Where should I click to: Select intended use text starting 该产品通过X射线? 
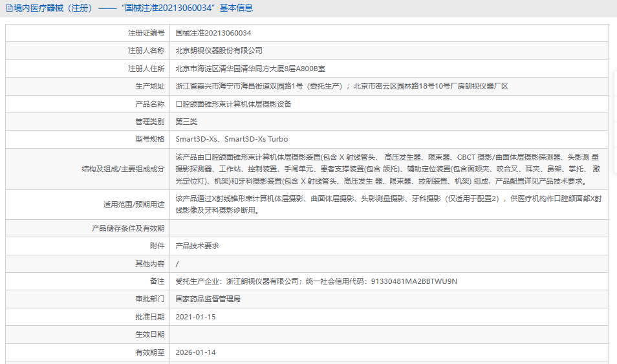389,204
